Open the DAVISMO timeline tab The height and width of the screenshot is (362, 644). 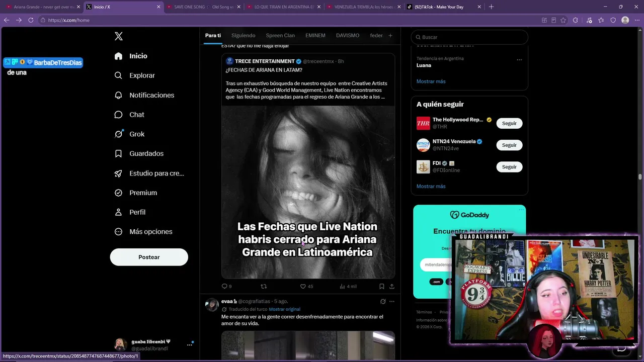[348, 36]
